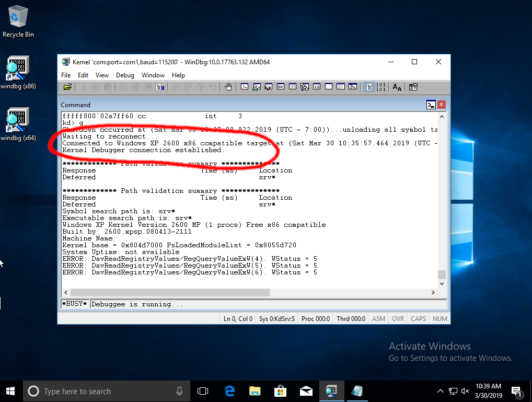
Task: Open the Registers window from the toolbar
Action: pos(281,87)
